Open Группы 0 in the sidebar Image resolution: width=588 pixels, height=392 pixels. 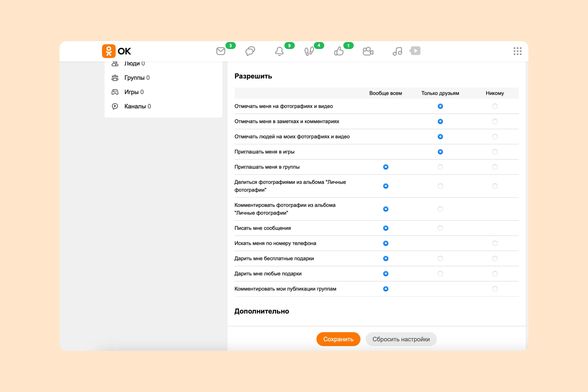tap(137, 78)
